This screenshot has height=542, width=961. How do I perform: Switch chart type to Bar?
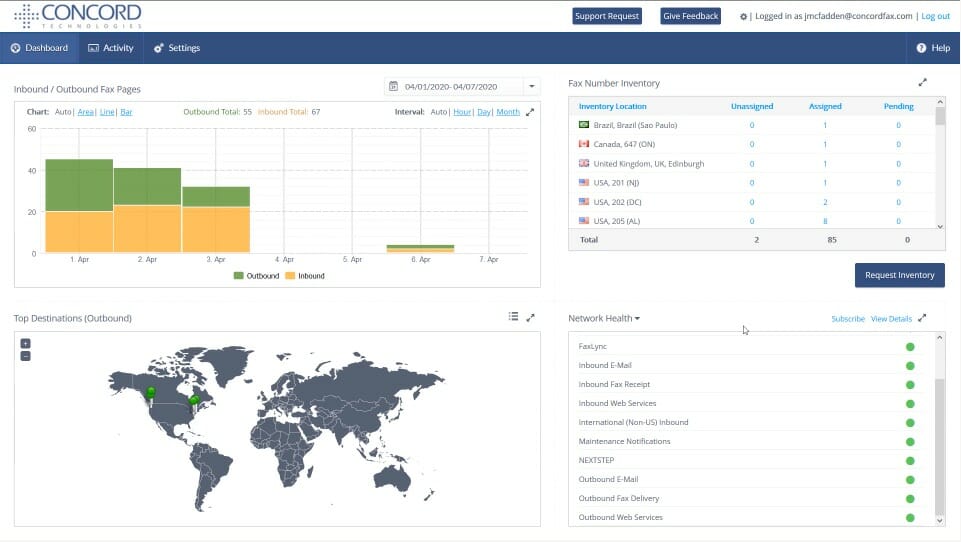pyautogui.click(x=126, y=112)
